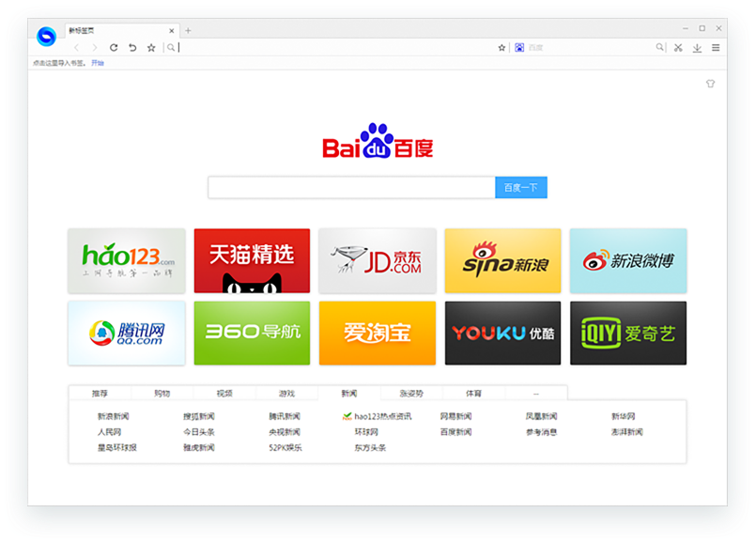The width and height of the screenshot is (756, 544).
Task: Maximize the browser window
Action: [702, 28]
